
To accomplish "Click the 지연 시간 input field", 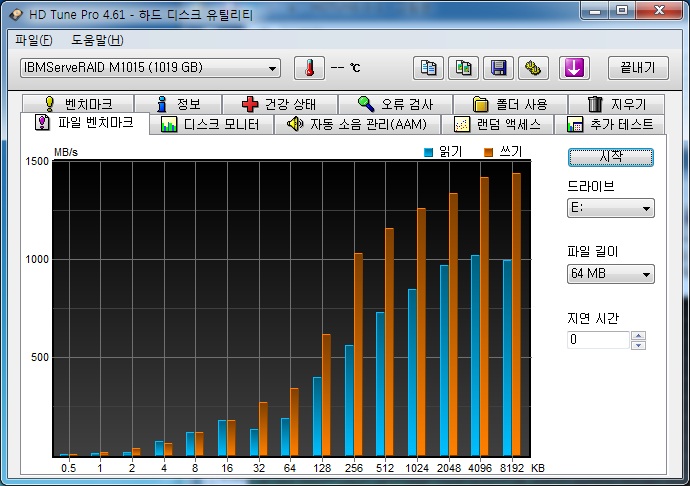I will point(598,339).
